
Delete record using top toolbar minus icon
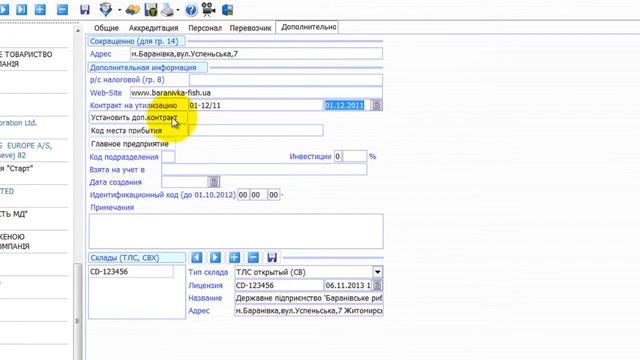[x=62, y=9]
